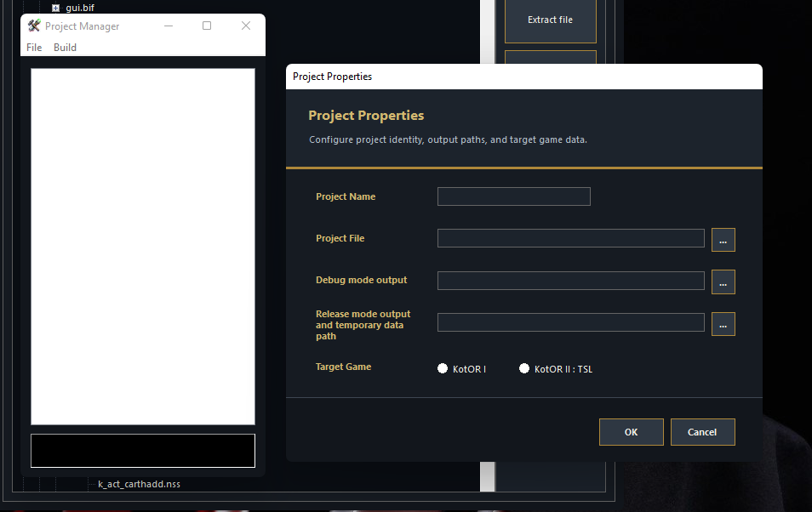Click inside the Project File field
The height and width of the screenshot is (512, 812).
coord(570,238)
